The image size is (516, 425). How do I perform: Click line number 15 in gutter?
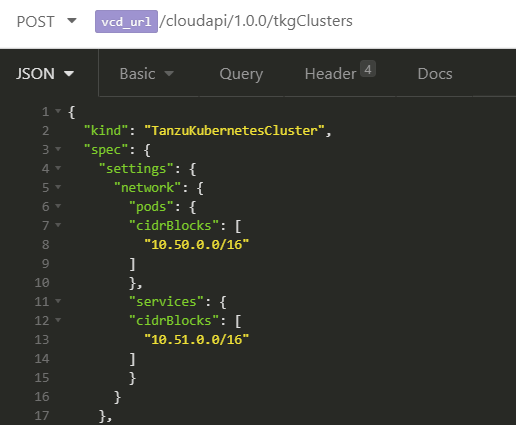coord(42,378)
